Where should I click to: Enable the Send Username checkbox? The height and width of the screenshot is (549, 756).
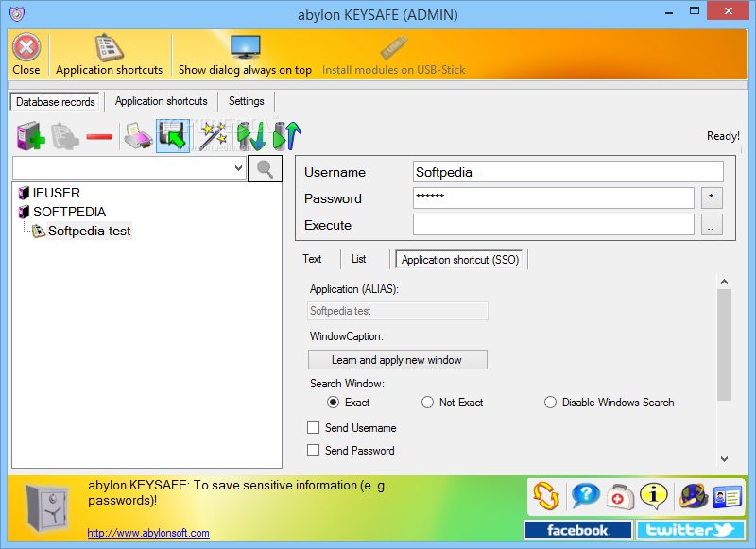[314, 427]
